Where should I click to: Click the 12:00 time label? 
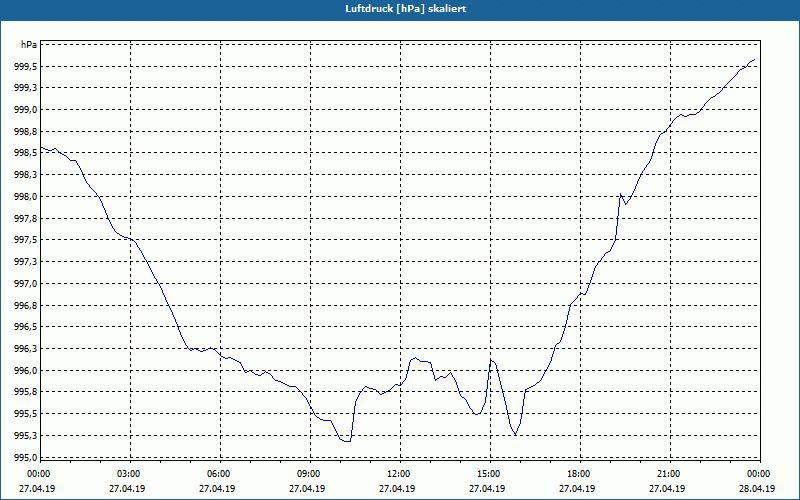(x=401, y=474)
